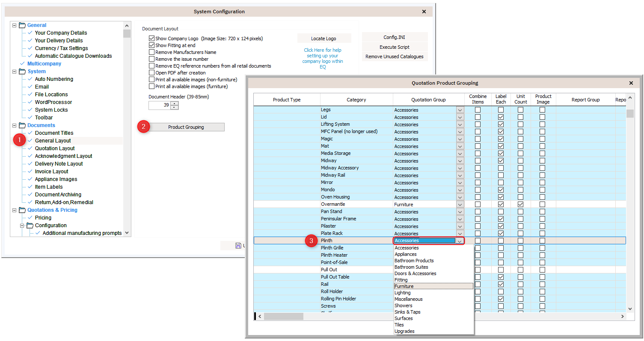
Task: Click the Documents folder icon in tree
Action: pyautogui.click(x=22, y=125)
